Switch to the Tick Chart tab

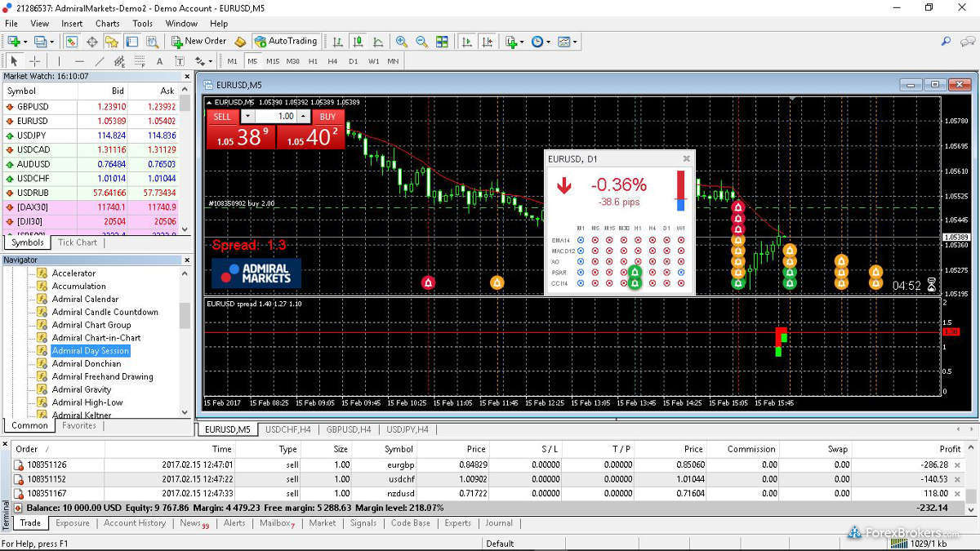point(78,242)
